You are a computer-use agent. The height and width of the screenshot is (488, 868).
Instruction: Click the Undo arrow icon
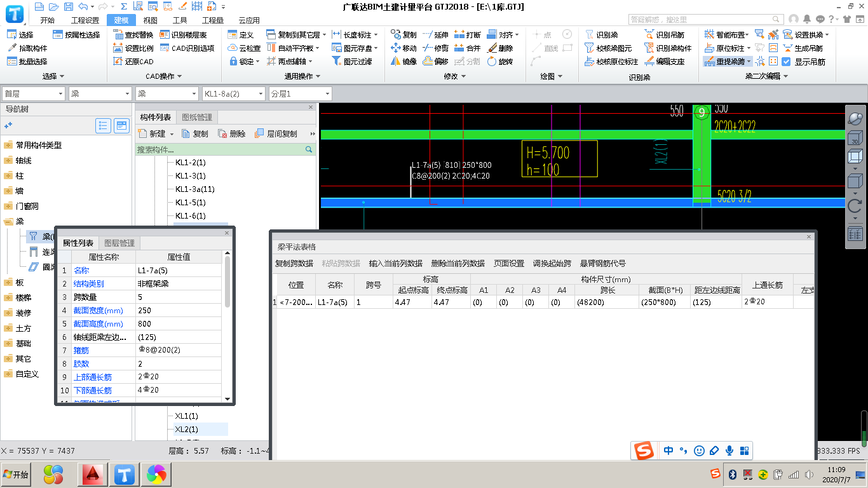[x=82, y=6]
